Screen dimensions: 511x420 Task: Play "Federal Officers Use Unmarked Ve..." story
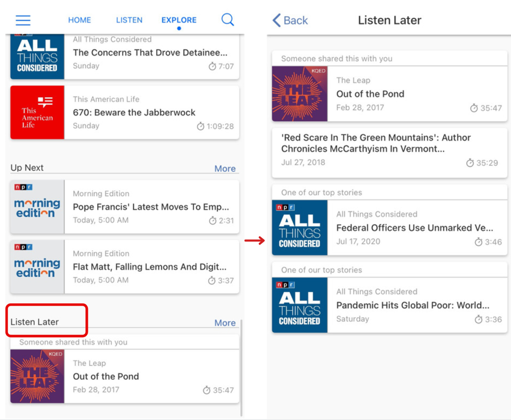pos(414,228)
